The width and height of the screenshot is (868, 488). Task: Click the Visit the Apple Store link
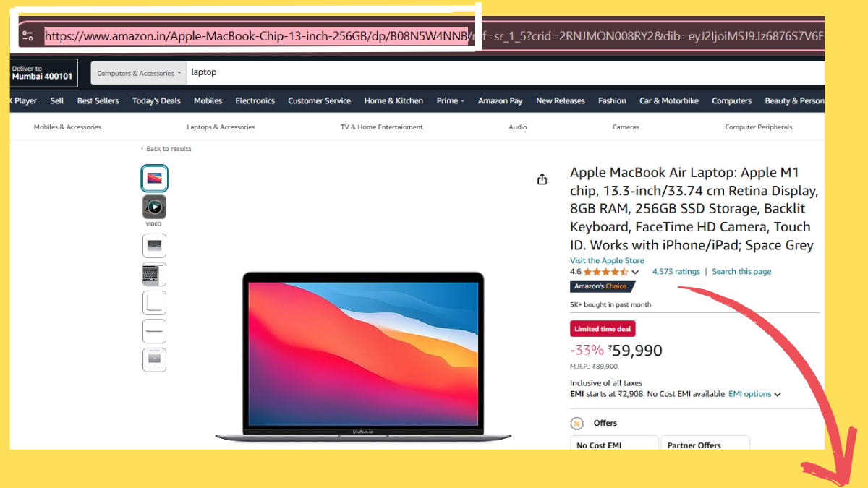click(607, 260)
